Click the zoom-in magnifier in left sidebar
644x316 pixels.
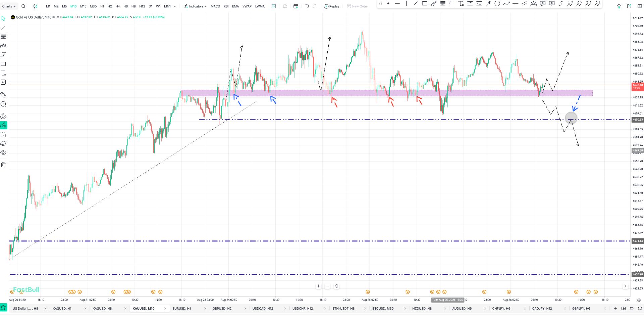(3, 104)
